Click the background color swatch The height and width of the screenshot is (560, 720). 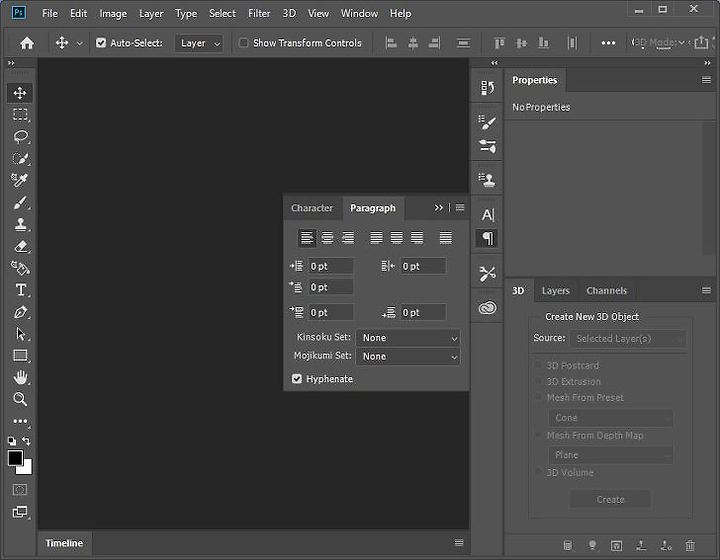point(27,469)
